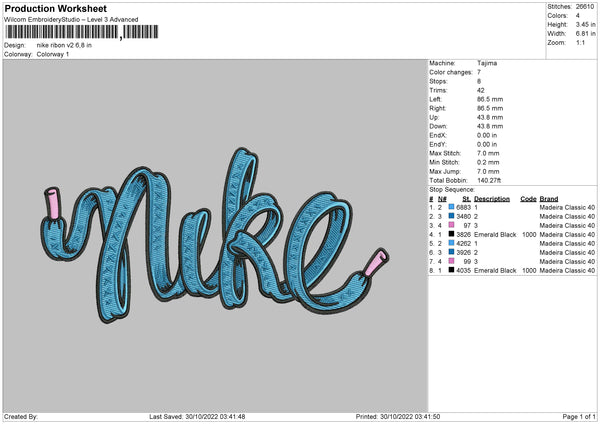Click the 'Color changes:' label
This screenshot has width=600, height=424.
pos(451,72)
